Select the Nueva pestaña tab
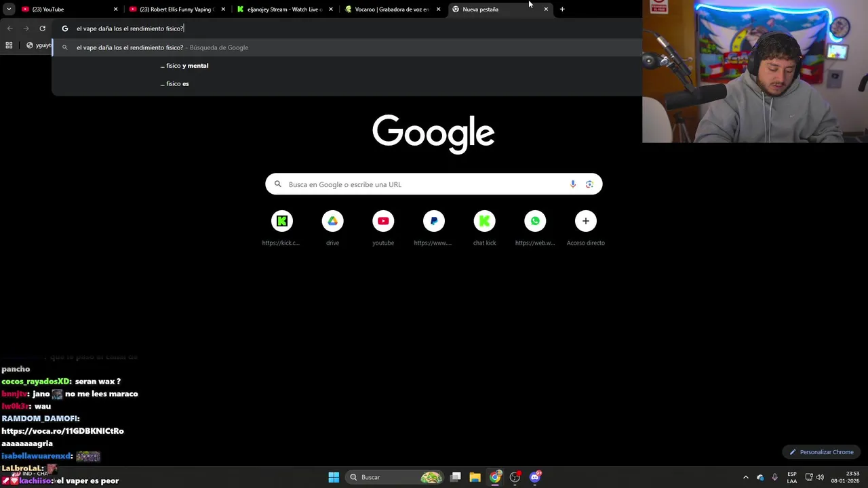 [500, 9]
